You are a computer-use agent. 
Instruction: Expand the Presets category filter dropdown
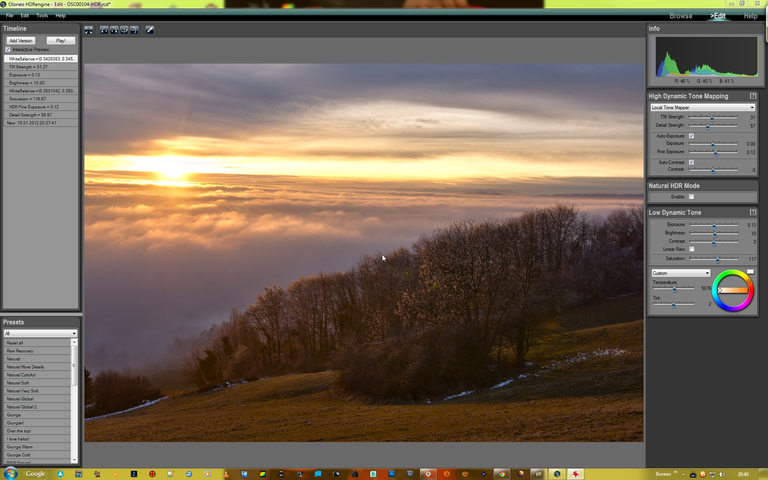[x=40, y=333]
